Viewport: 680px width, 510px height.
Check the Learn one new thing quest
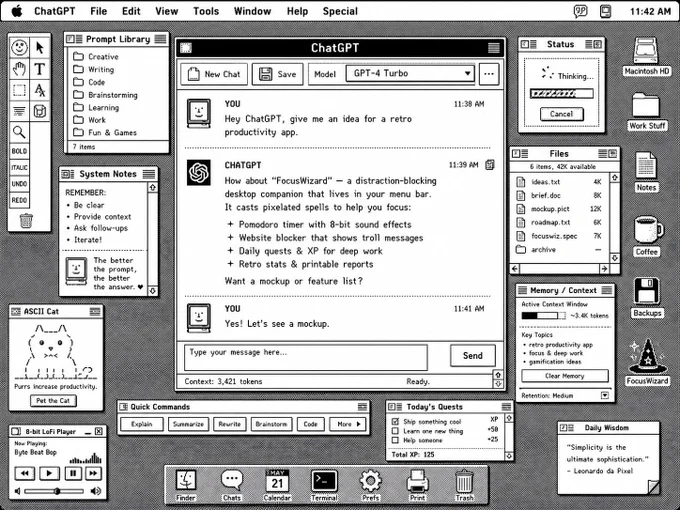395,431
